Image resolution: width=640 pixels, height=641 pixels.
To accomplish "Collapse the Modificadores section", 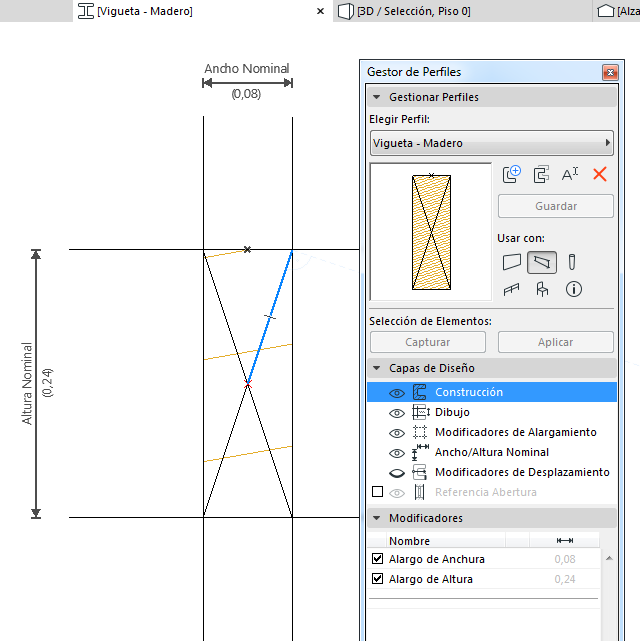I will coord(376,518).
